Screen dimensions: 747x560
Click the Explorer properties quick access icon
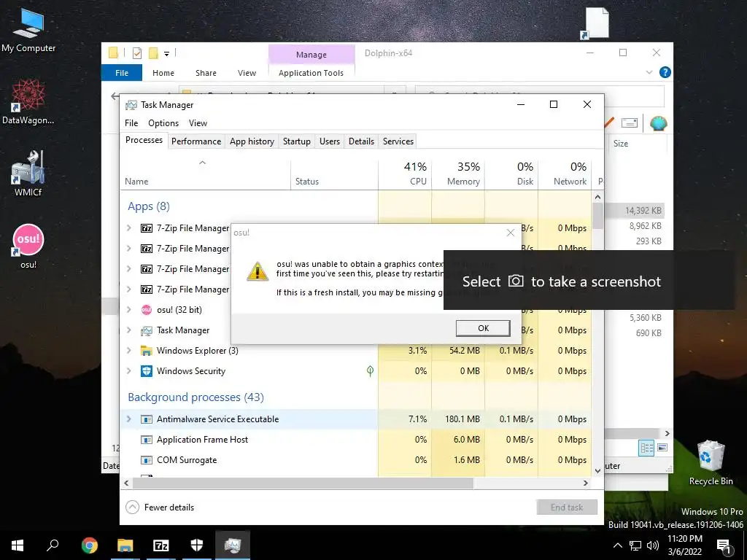click(137, 52)
